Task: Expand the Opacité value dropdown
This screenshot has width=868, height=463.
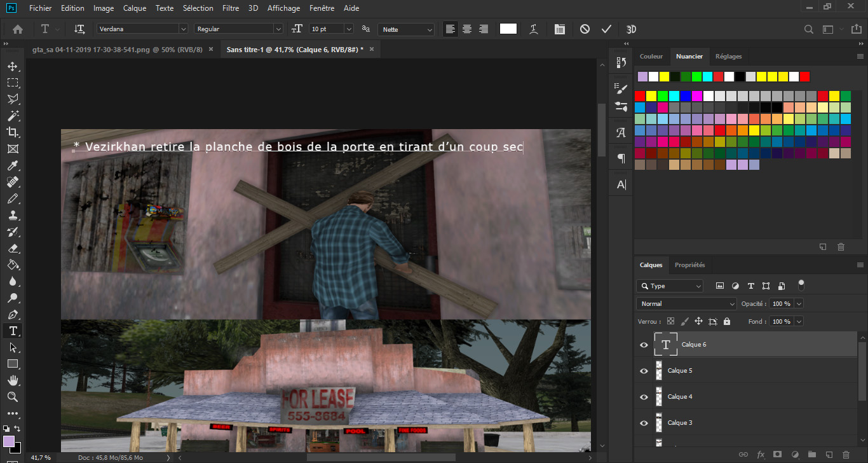Action: pos(799,303)
